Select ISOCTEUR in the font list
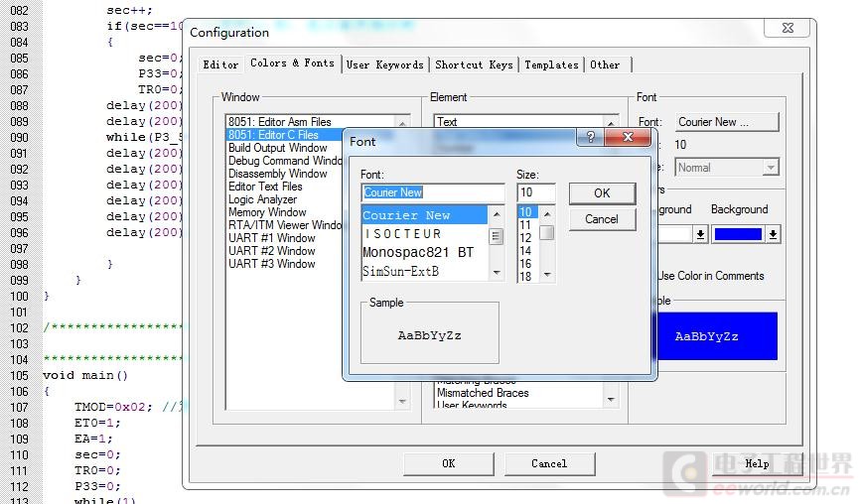860x504 pixels. [424, 234]
